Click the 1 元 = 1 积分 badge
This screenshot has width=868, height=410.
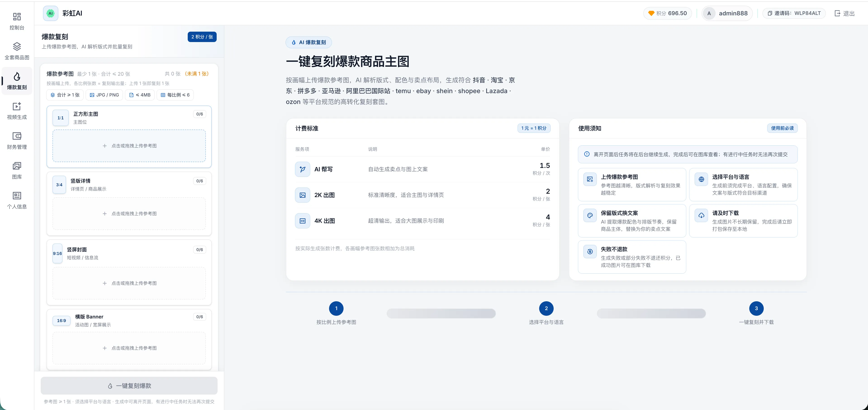534,128
